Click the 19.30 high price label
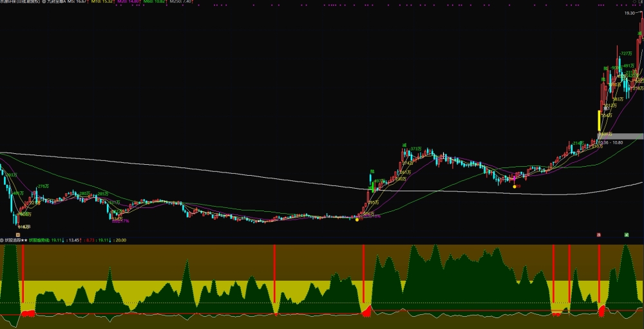The image size is (644, 329). coord(630,14)
